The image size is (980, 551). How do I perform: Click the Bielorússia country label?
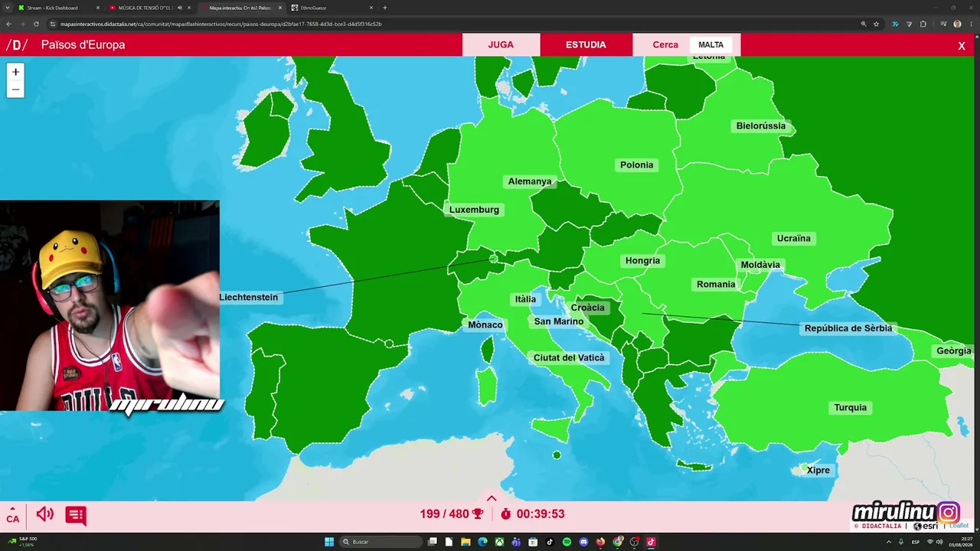(x=761, y=126)
